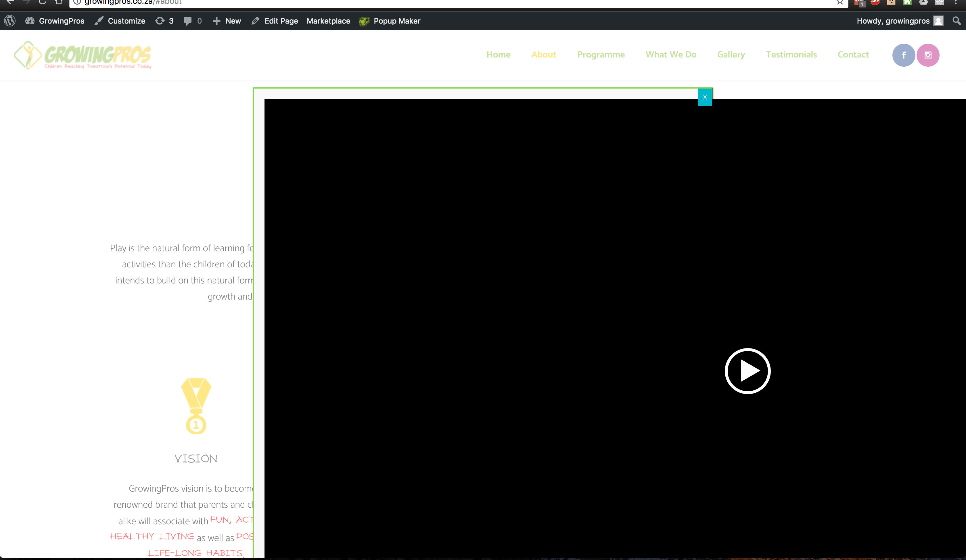The image size is (966, 560).
Task: Open Chrome three-dot menu
Action: (x=955, y=2)
